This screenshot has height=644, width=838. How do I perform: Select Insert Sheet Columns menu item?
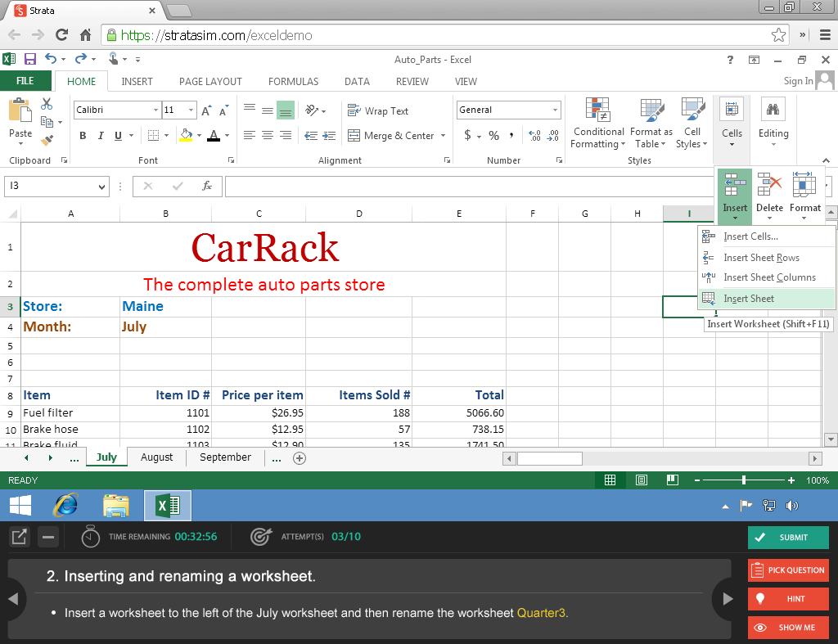(x=766, y=277)
